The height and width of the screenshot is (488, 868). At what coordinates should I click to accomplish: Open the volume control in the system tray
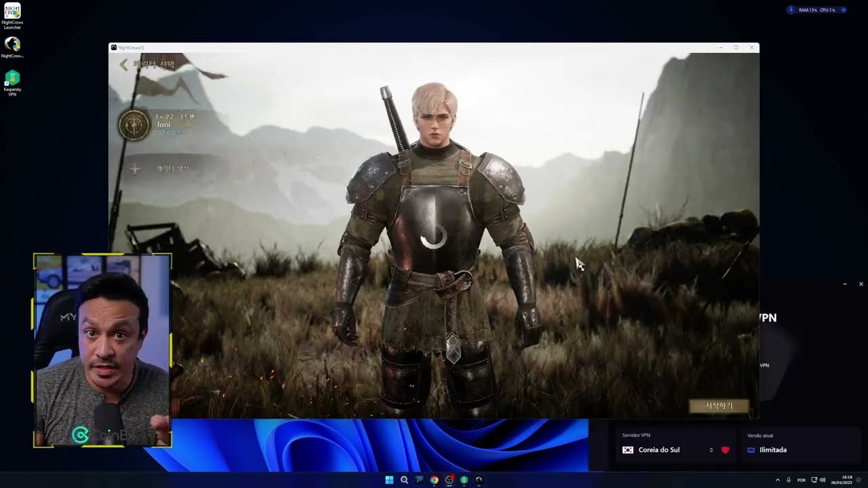823,480
